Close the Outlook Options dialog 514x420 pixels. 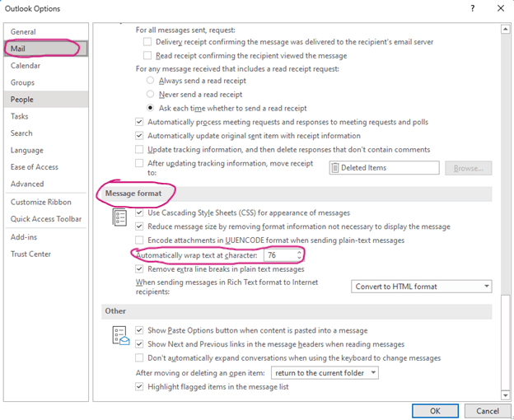point(501,8)
